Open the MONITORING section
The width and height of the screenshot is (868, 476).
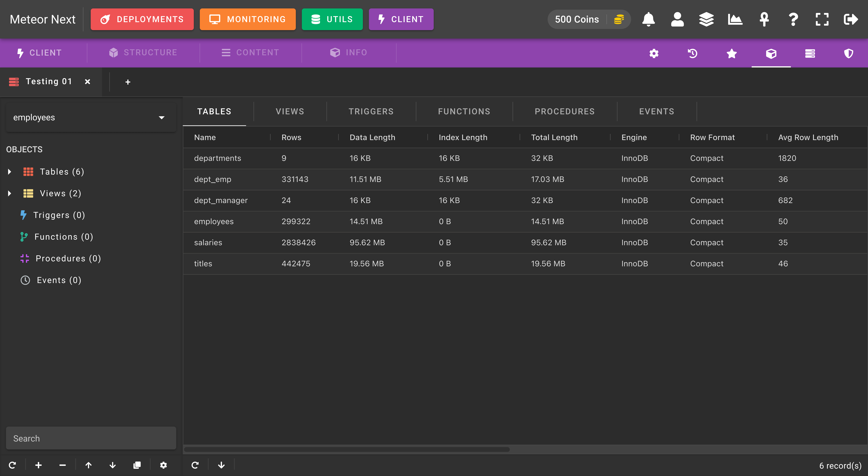point(248,19)
